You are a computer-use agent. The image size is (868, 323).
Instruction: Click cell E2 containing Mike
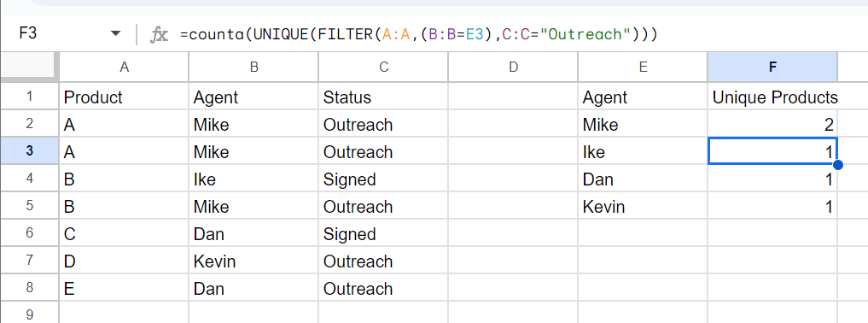click(643, 124)
